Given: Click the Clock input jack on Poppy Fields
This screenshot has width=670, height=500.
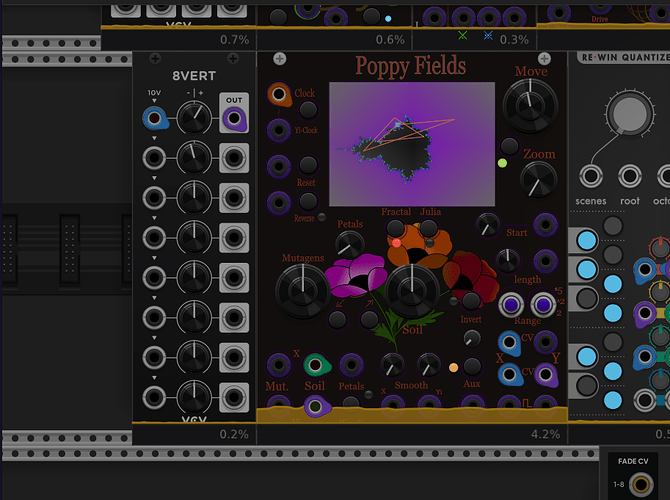Looking at the screenshot, I should (x=280, y=95).
